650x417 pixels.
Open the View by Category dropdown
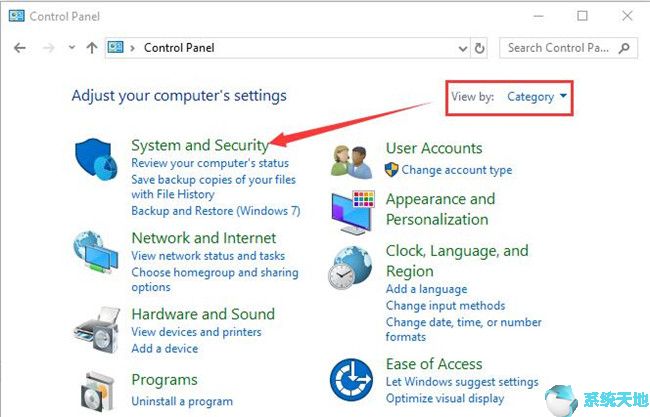click(x=536, y=97)
